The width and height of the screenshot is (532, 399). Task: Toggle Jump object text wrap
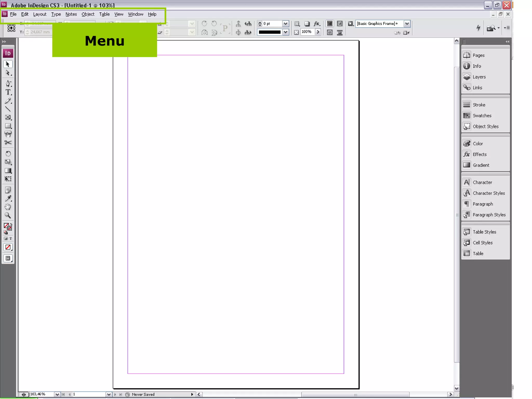click(340, 32)
